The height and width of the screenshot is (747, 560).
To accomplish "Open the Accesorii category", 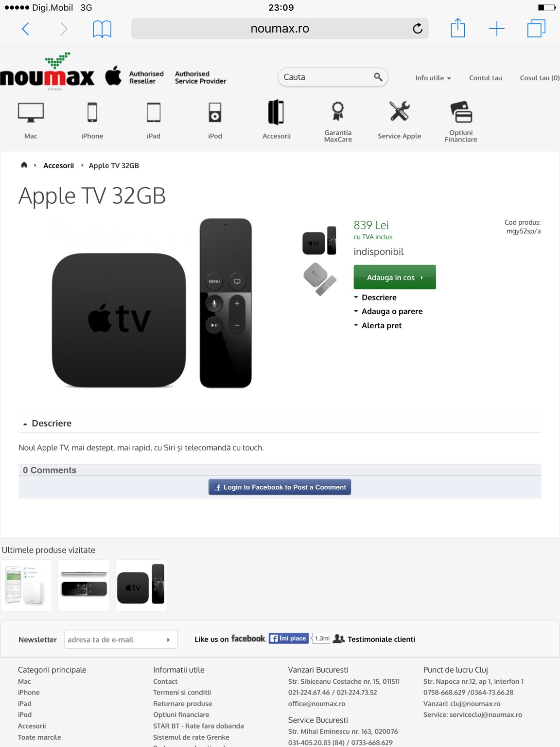I will click(276, 120).
